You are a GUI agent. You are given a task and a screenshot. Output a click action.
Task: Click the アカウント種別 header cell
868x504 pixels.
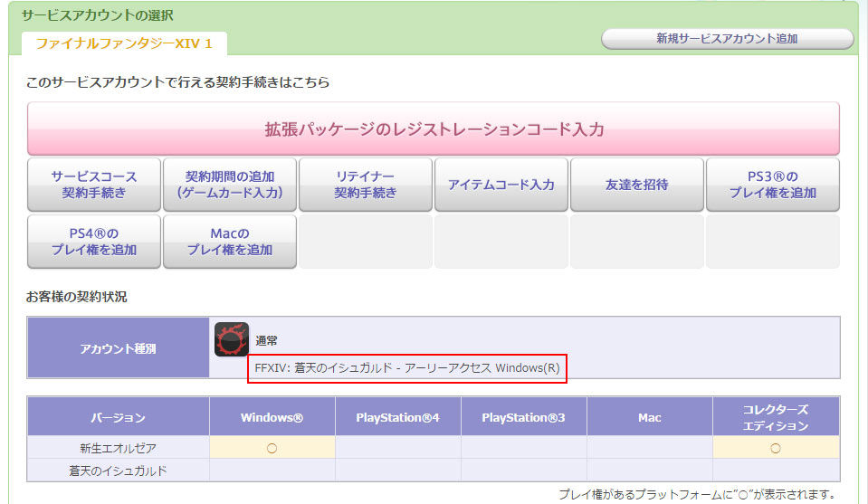tap(118, 348)
